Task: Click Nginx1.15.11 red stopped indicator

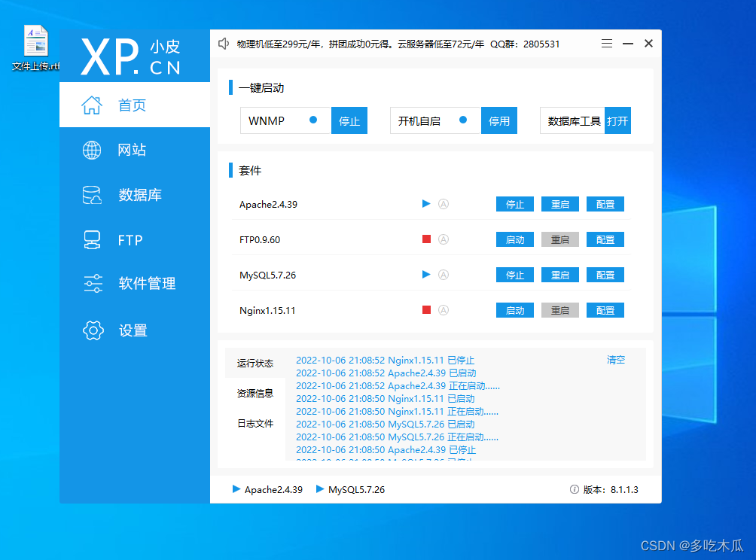Action: click(x=426, y=310)
